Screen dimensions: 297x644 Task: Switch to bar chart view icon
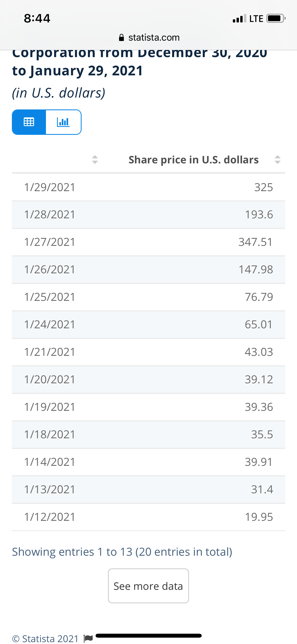(x=63, y=122)
